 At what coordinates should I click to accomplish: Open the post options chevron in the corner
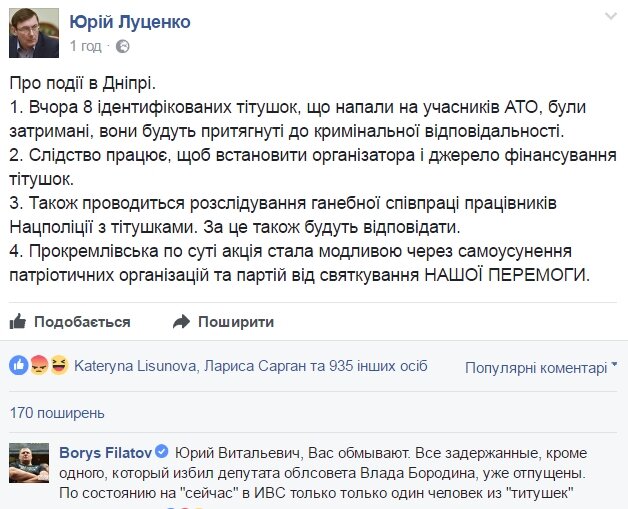coord(610,16)
